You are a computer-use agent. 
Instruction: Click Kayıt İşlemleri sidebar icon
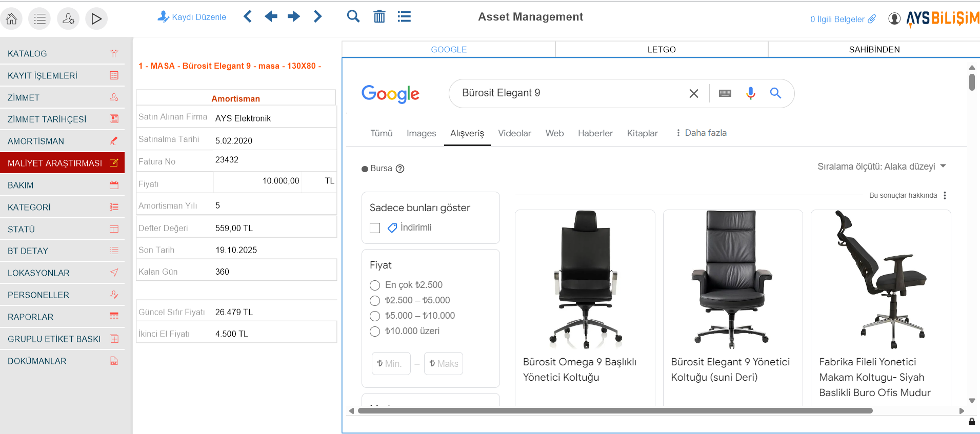114,75
